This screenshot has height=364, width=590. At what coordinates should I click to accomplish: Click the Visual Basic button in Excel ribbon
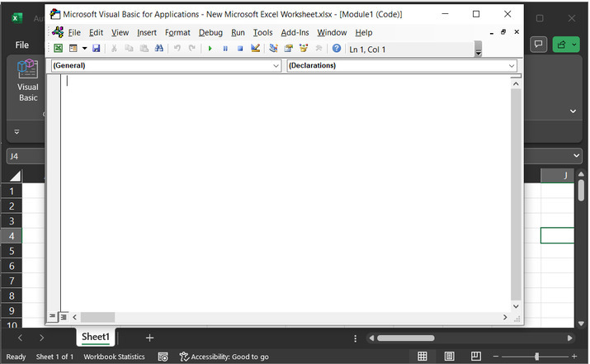[28, 80]
